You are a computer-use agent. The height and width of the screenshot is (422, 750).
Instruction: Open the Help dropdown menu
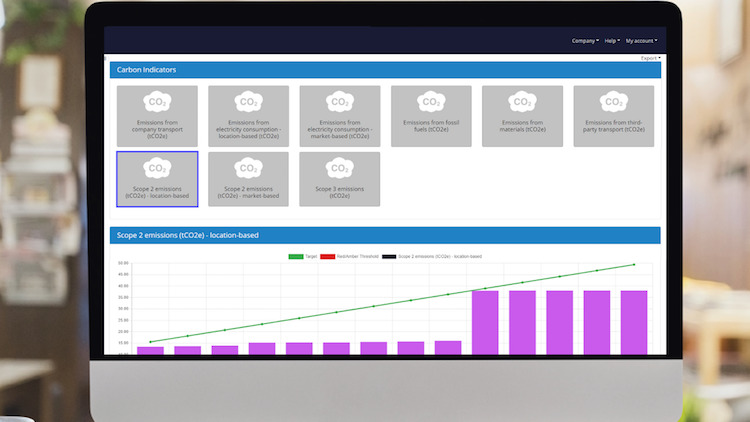612,41
